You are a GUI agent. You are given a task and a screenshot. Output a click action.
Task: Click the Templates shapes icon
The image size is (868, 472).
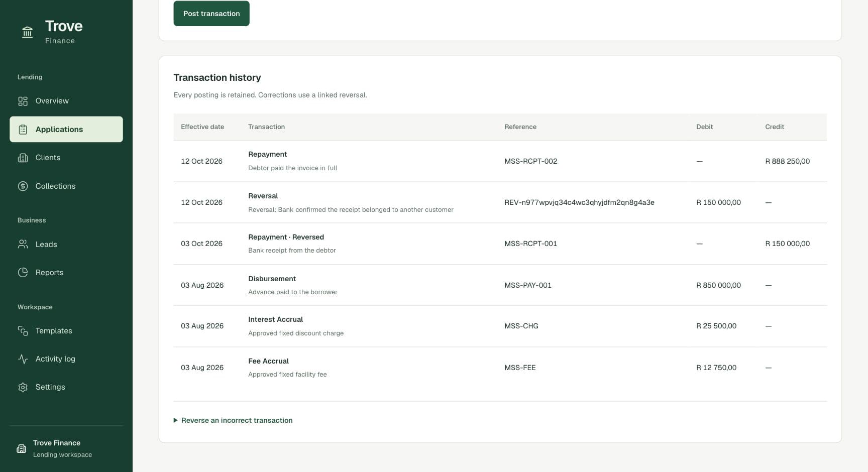(23, 331)
